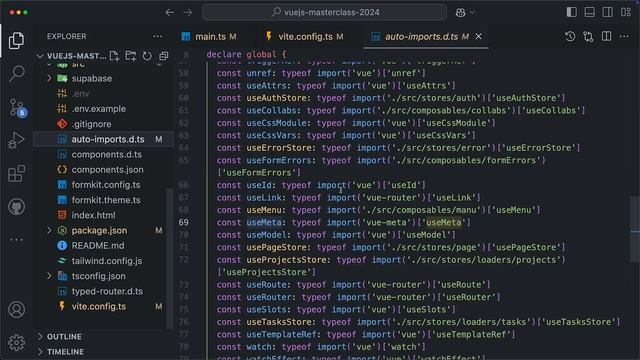Click the vuejs-masterclass-2024 command center search
640x360 pixels.
coord(324,13)
